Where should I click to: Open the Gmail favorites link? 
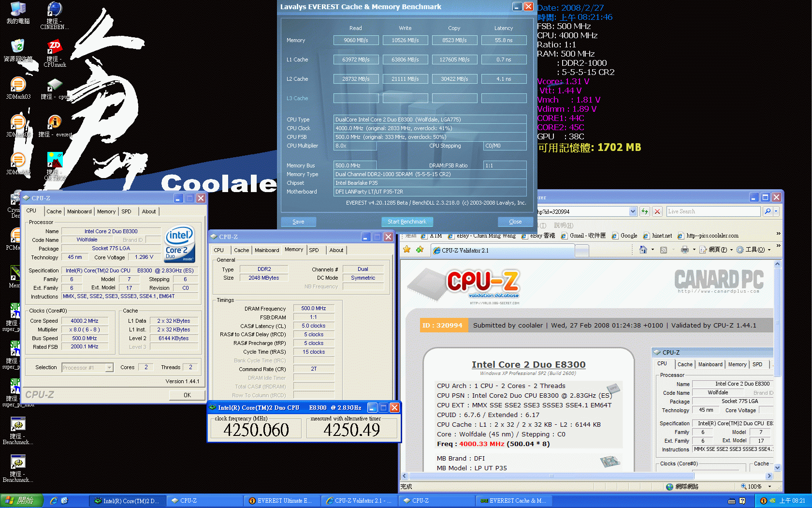point(583,236)
